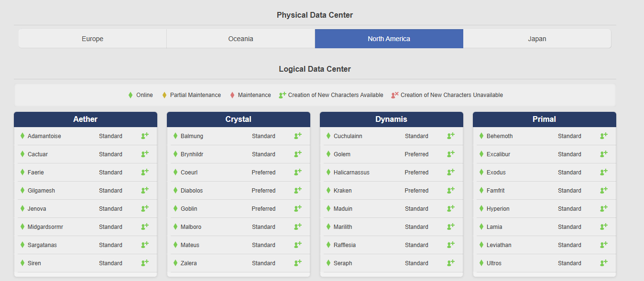Click Hyperion's character creation available icon
Viewport: 644px width, 281px height.
pos(604,208)
